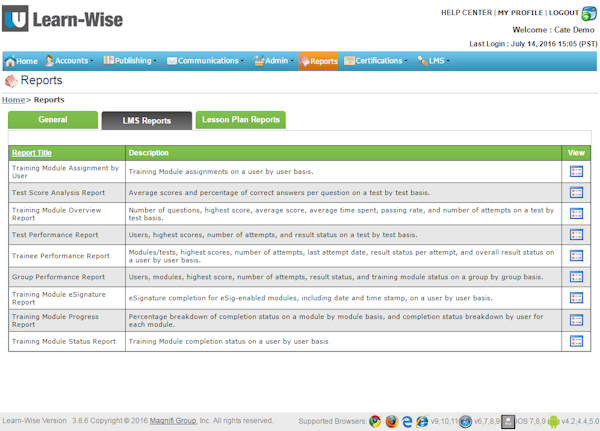Click view icon for Training Module Status Report
The image size is (600, 431).
point(575,341)
